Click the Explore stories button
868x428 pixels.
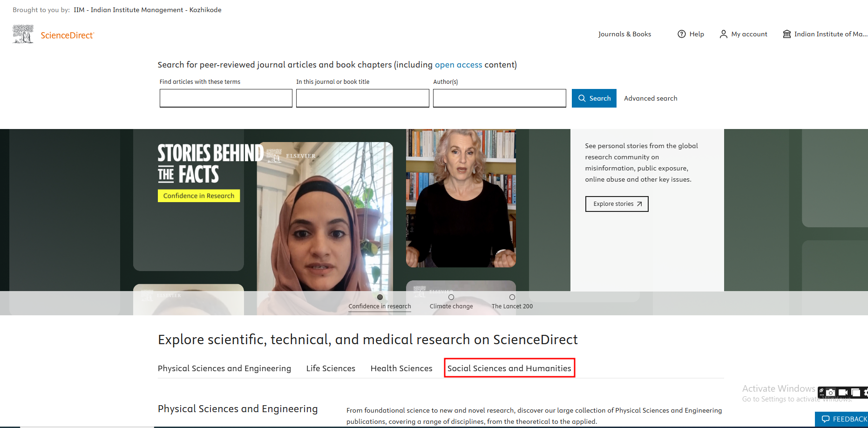(617, 204)
